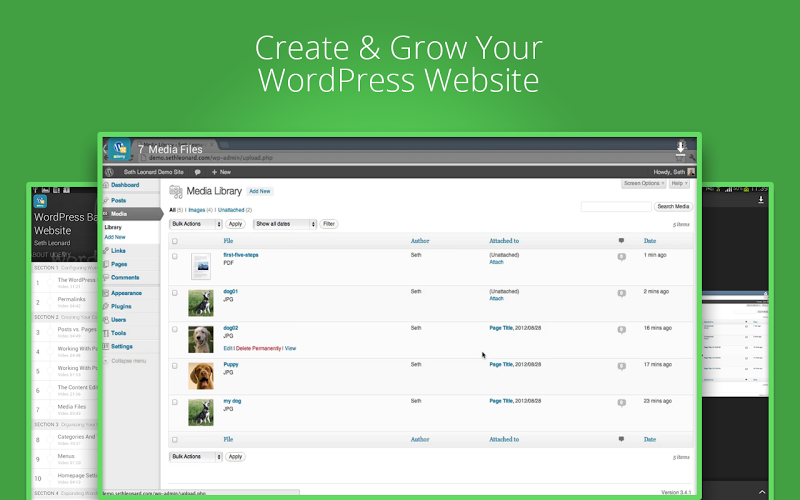Open Seth Leonard Demo Site link in admin bar
The width and height of the screenshot is (800, 500).
(x=154, y=172)
